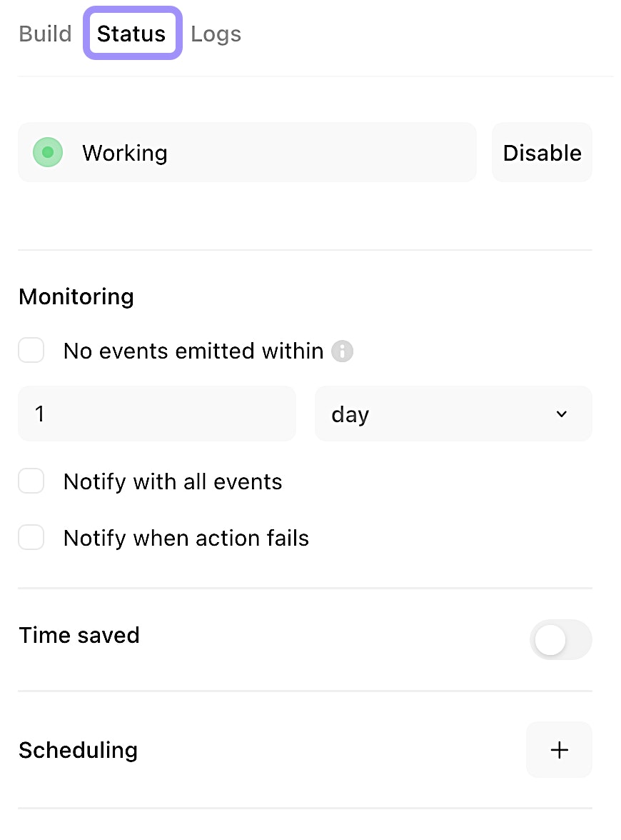
Task: Open the Logs tab
Action: click(x=216, y=34)
